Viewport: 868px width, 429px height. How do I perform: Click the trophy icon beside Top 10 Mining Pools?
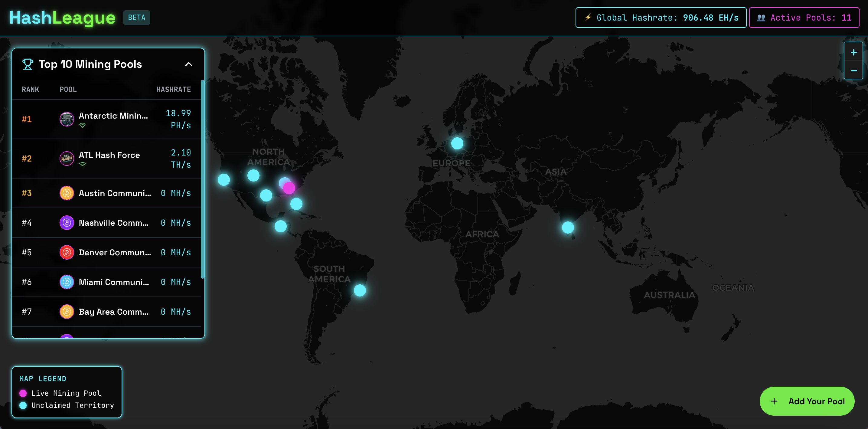28,64
